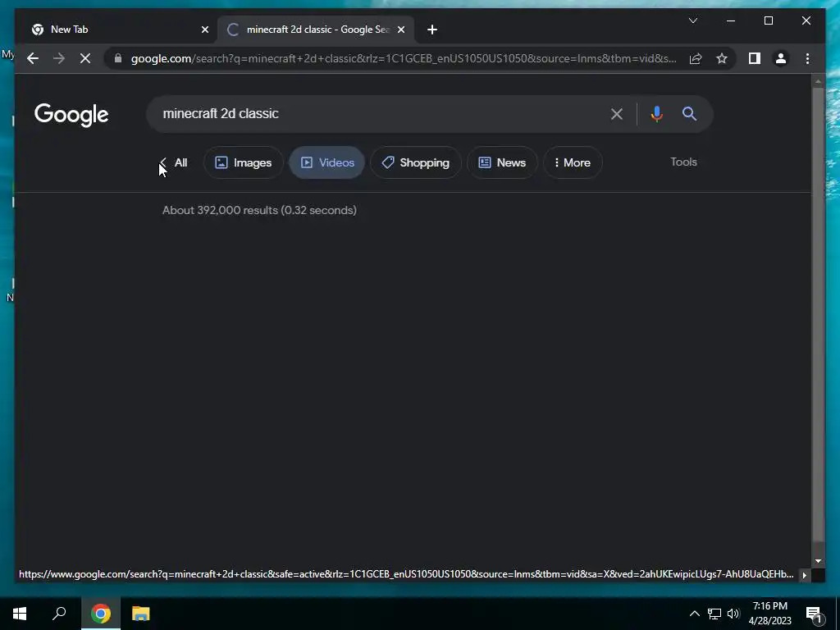Image resolution: width=840 pixels, height=630 pixels.
Task: Open the tab search dropdown arrow
Action: pyautogui.click(x=692, y=21)
